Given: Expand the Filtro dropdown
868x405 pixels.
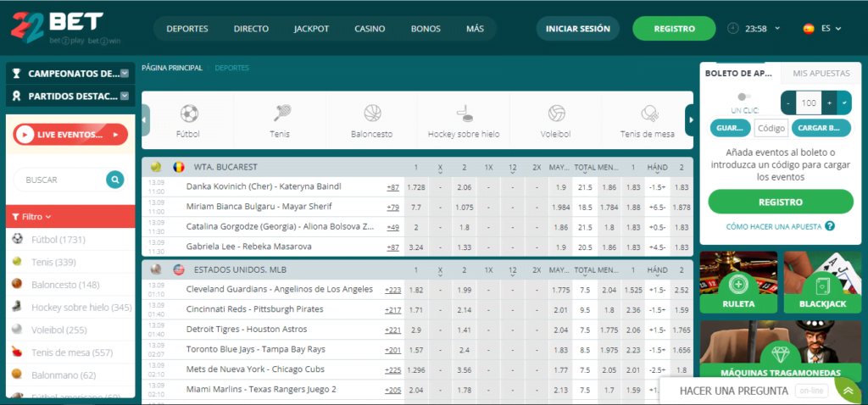Looking at the screenshot, I should (x=32, y=217).
